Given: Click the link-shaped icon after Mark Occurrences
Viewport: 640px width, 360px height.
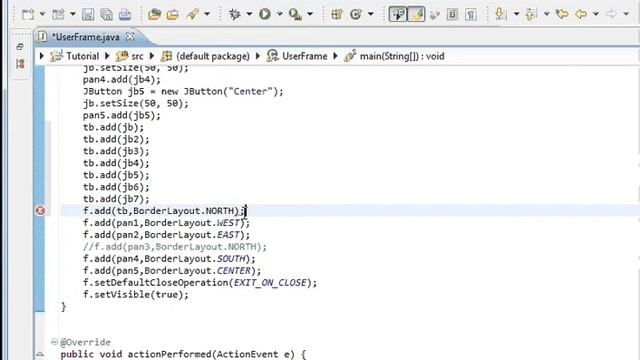Looking at the screenshot, I should click(x=434, y=15).
